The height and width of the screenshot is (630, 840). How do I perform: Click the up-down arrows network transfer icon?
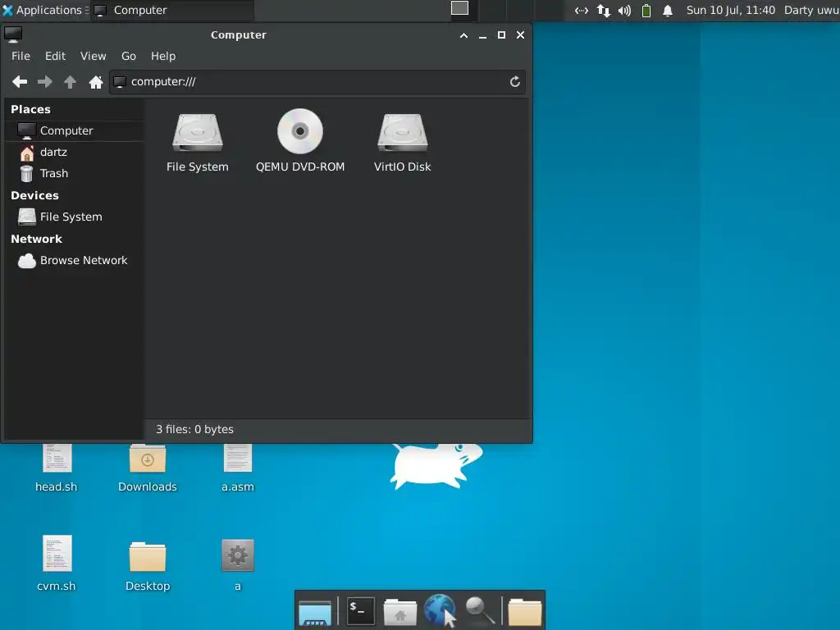click(x=604, y=11)
